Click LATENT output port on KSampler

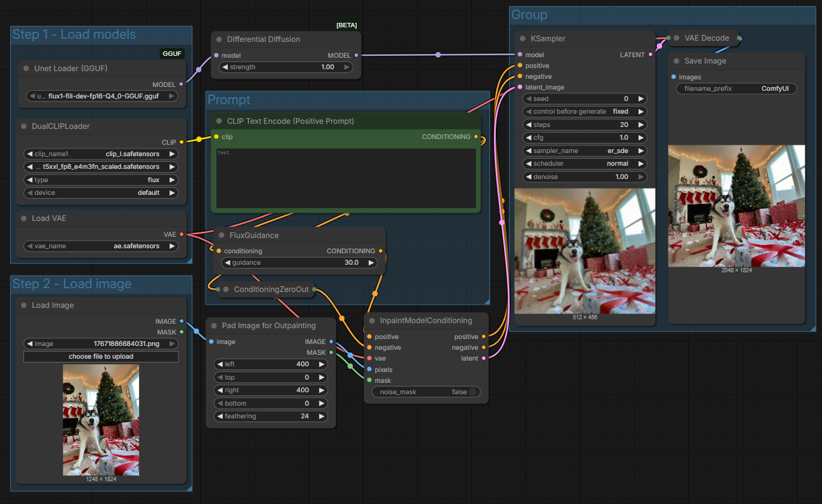coord(650,55)
